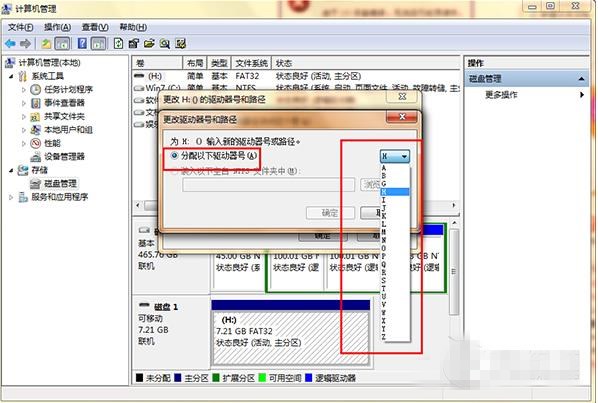Click the blue Back arrow toolbar icon
This screenshot has width=598, height=403.
[x=10, y=44]
